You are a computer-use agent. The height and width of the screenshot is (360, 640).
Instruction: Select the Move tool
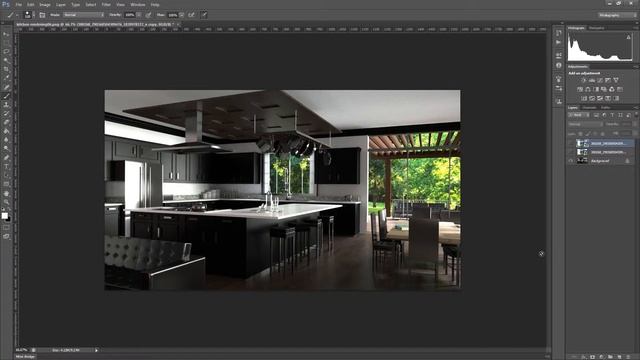tap(6, 34)
